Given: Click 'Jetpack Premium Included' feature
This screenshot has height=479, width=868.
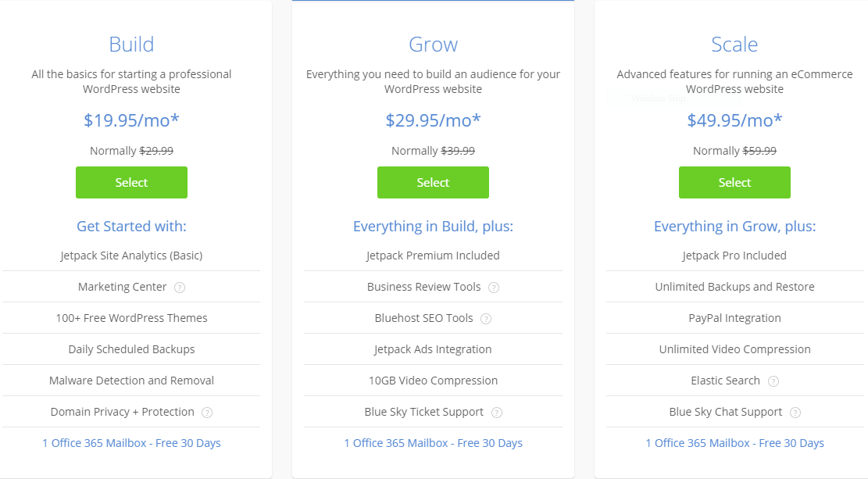Looking at the screenshot, I should [x=433, y=256].
